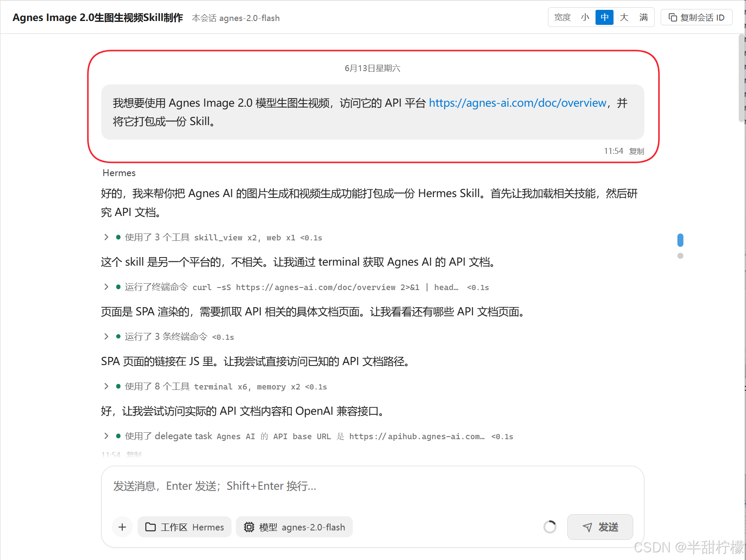Viewport: 746px width, 560px height.
Task: Click the session title Agnes Image 2.0生图生视频Skill制作
Action: point(98,18)
